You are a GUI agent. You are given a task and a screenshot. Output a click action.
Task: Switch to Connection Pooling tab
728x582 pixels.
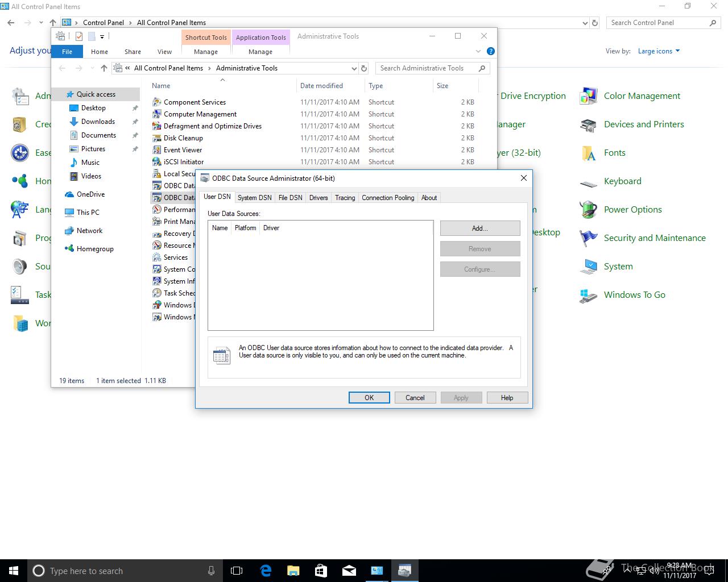[x=388, y=198]
